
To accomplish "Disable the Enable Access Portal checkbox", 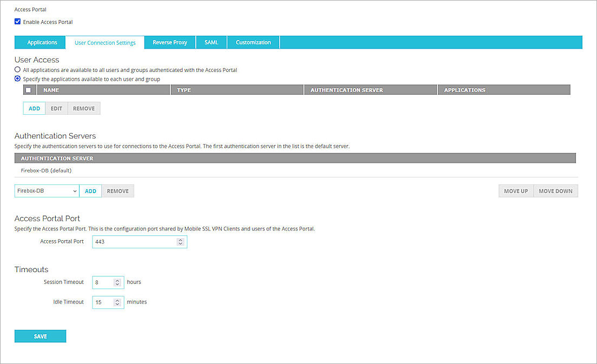I will 17,22.
